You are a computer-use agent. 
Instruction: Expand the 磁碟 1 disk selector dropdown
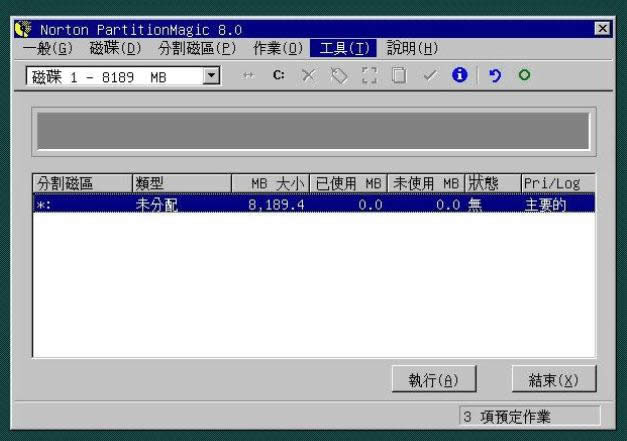pyautogui.click(x=211, y=76)
